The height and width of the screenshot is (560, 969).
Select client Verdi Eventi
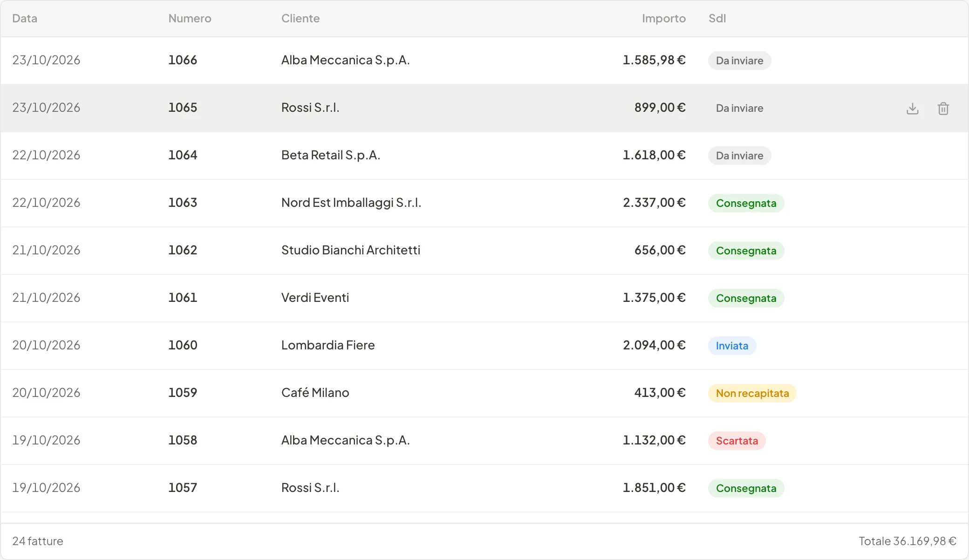[315, 298]
